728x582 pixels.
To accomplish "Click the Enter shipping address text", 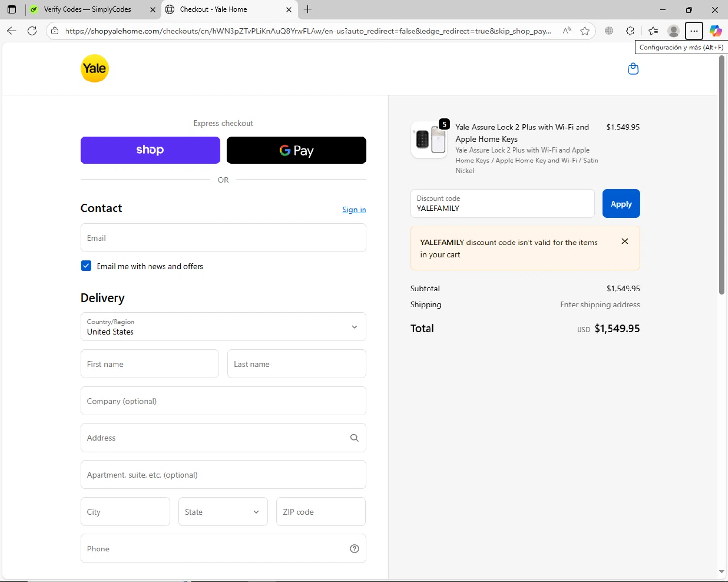I will [x=600, y=305].
